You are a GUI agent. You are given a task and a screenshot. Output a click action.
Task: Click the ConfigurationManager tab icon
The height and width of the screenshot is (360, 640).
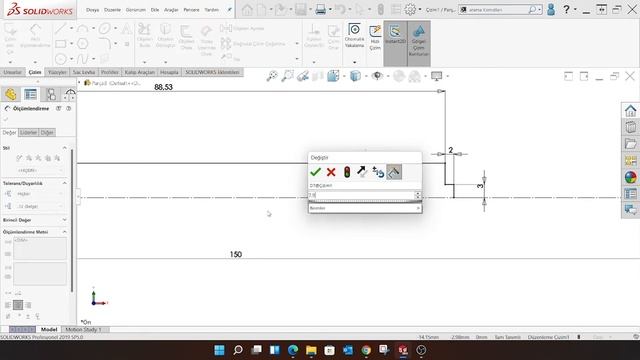point(51,94)
